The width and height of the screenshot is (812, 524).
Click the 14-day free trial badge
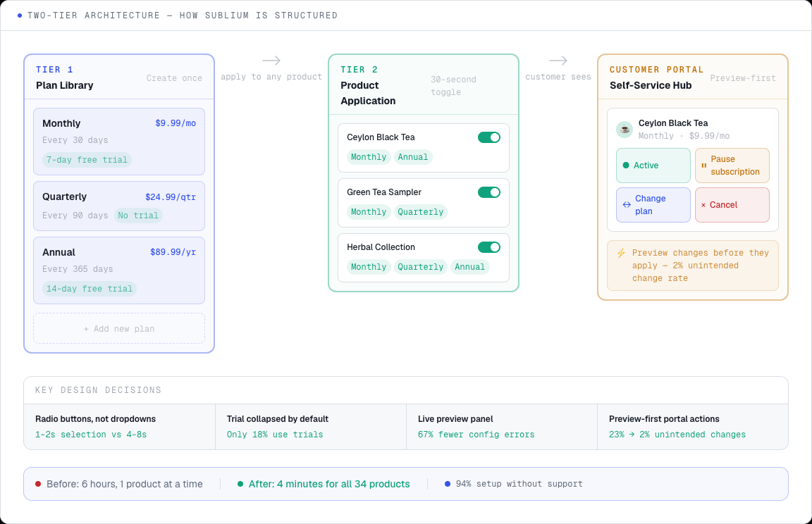[x=89, y=288]
